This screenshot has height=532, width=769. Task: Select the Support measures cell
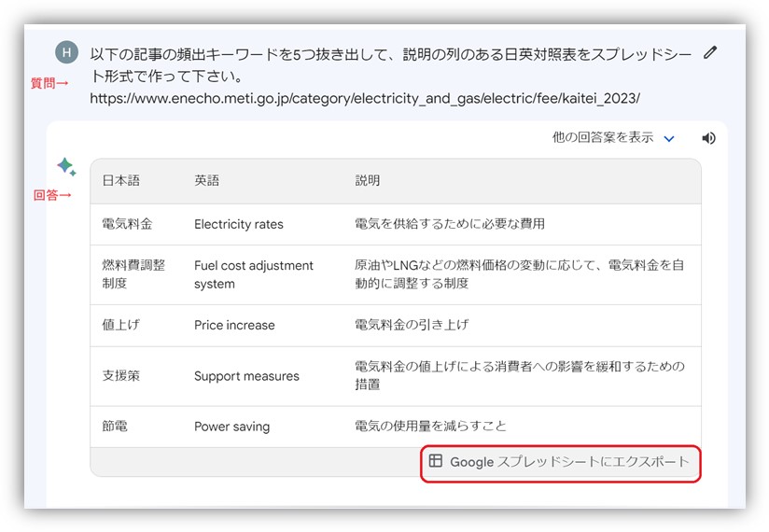pyautogui.click(x=246, y=376)
